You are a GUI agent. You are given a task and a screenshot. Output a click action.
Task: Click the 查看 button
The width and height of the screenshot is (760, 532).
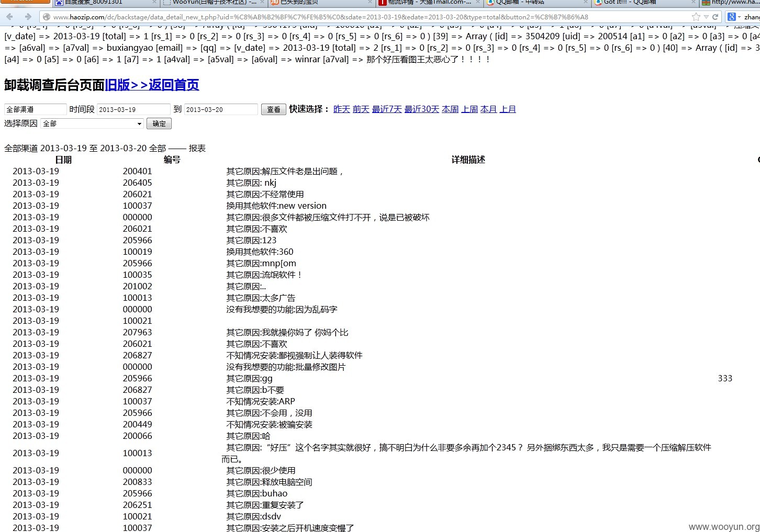coord(274,109)
